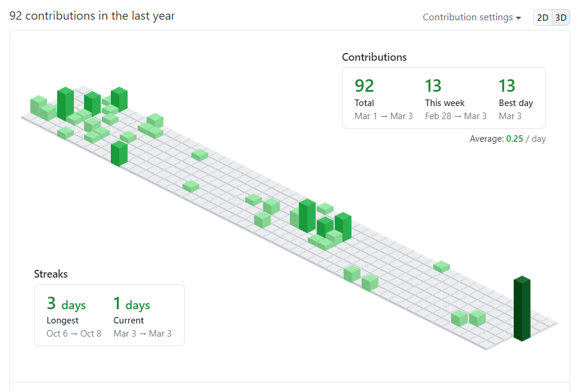This screenshot has height=392, width=581.
Task: Select the Total 92 statistic
Action: coord(364,86)
